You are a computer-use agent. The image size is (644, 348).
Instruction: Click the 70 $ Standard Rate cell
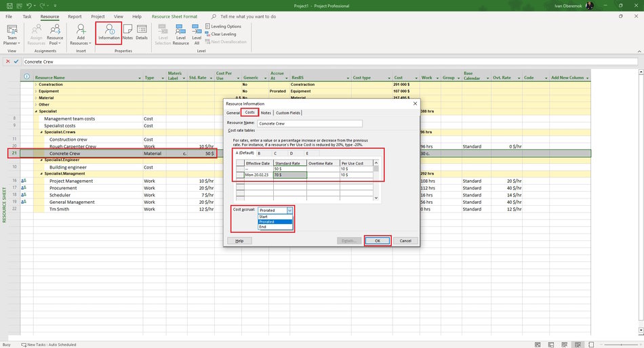click(290, 175)
